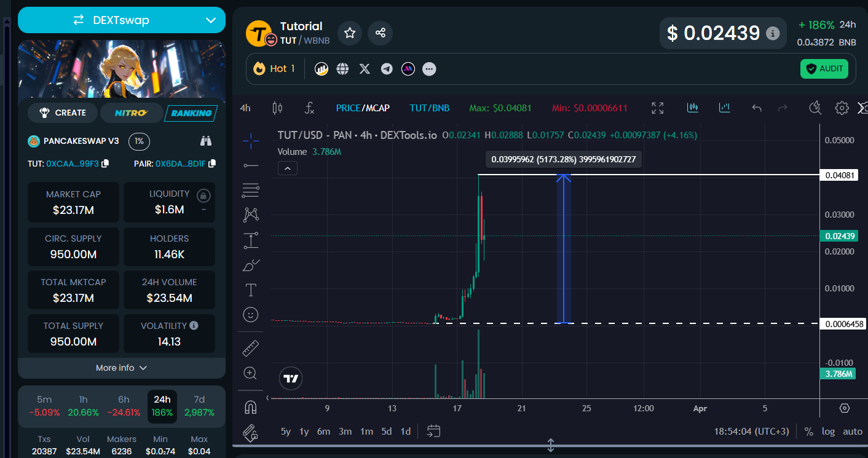Set chart range to 3m

coord(345,431)
